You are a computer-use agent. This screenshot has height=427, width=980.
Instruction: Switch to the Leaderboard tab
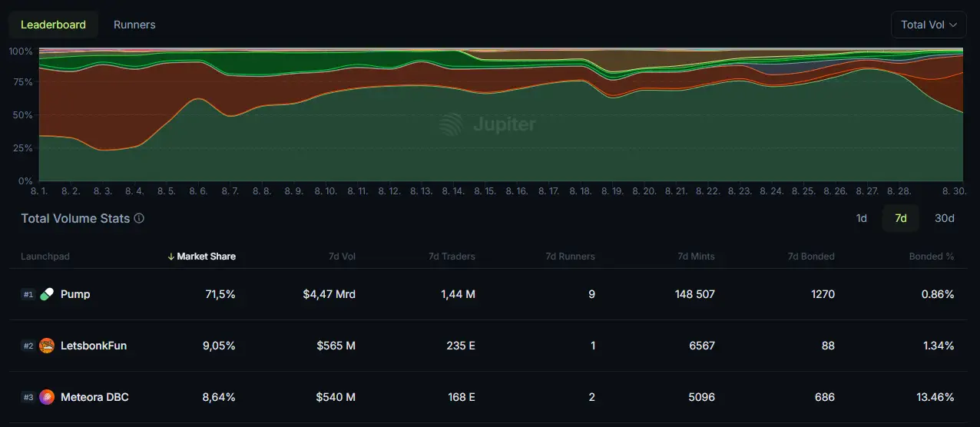point(53,25)
